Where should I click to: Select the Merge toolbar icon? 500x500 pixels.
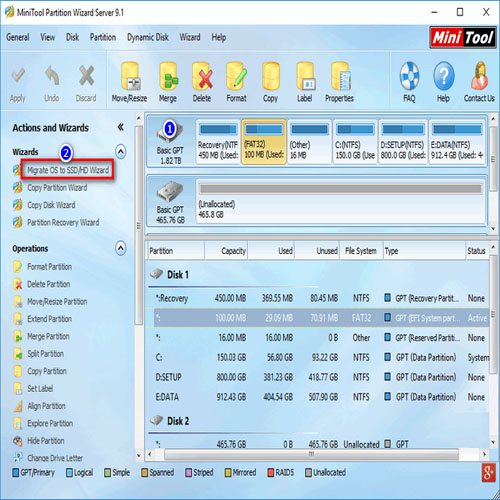tap(168, 76)
